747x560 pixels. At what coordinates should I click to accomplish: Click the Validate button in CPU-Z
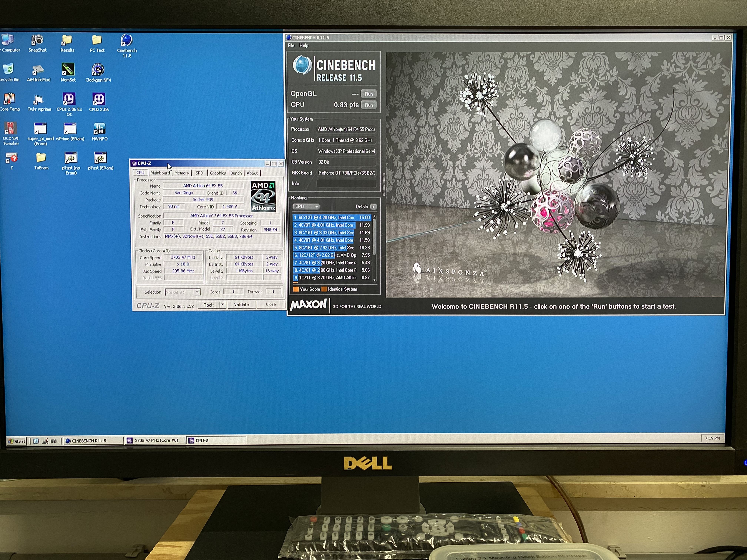(241, 304)
